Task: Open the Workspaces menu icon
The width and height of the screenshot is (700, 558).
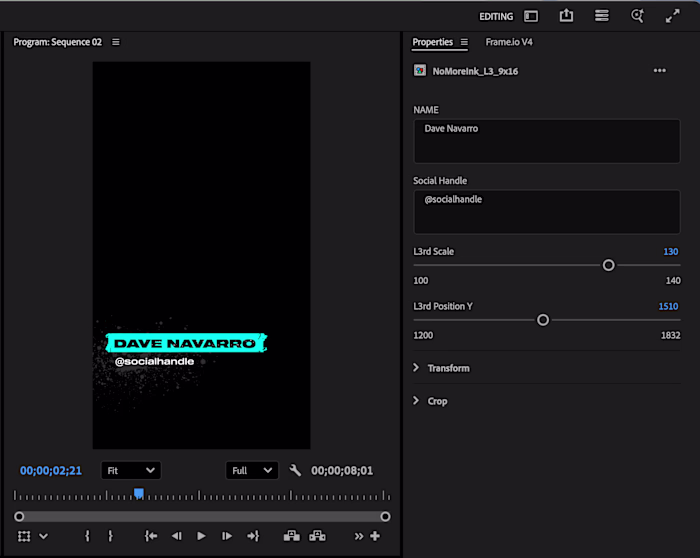Action: 601,16
